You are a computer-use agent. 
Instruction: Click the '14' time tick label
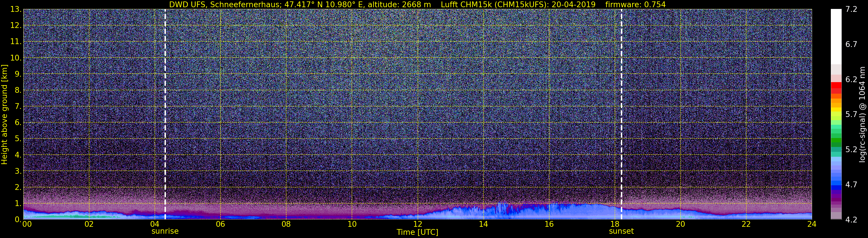pyautogui.click(x=483, y=224)
